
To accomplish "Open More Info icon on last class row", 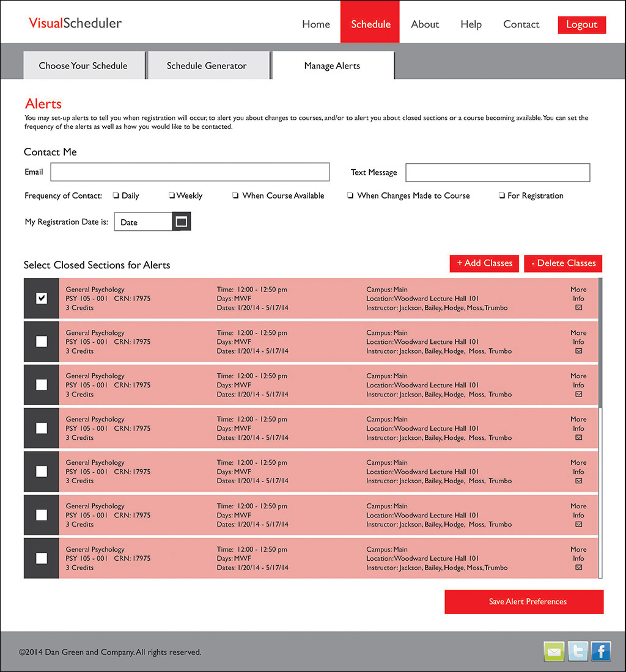I will click(x=578, y=568).
